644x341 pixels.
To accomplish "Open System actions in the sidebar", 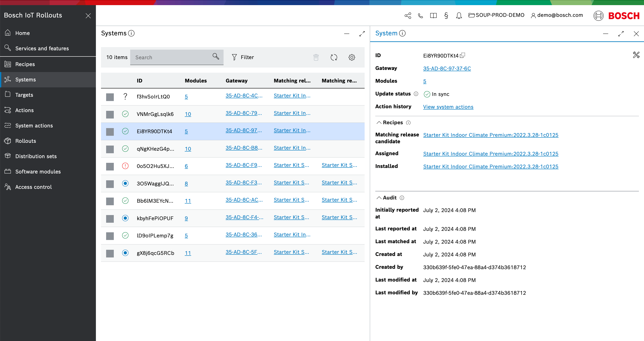I will coord(48,126).
